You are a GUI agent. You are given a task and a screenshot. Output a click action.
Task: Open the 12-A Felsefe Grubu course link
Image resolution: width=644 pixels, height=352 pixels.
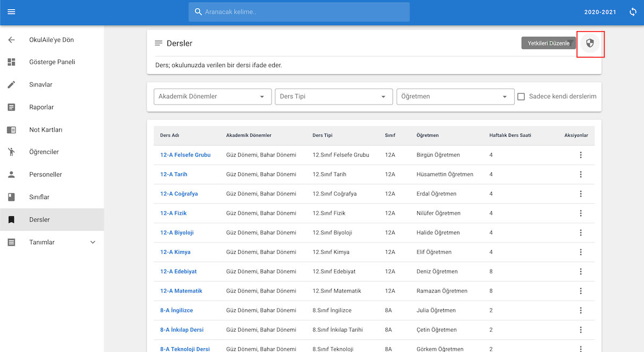point(185,155)
